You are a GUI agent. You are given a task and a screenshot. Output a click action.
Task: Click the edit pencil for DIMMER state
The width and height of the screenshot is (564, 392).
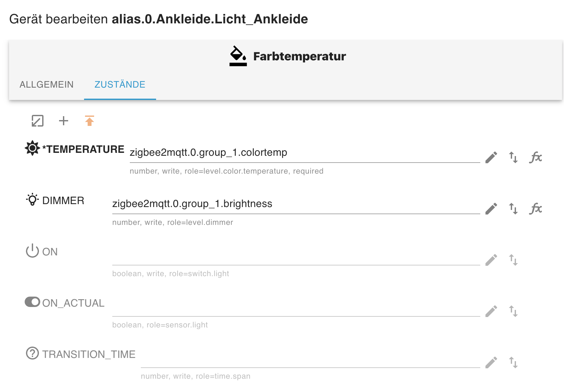click(491, 209)
